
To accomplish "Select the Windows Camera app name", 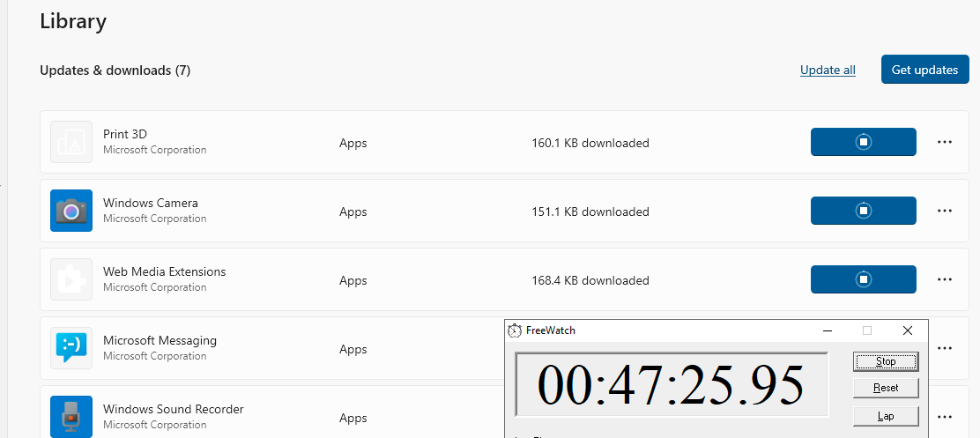I will click(151, 203).
